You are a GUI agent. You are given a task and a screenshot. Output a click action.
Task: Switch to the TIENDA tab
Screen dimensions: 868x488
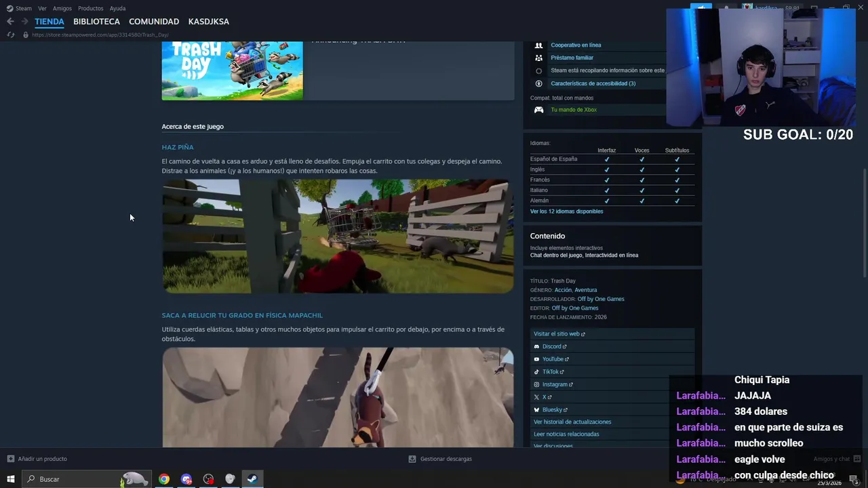[x=50, y=22]
